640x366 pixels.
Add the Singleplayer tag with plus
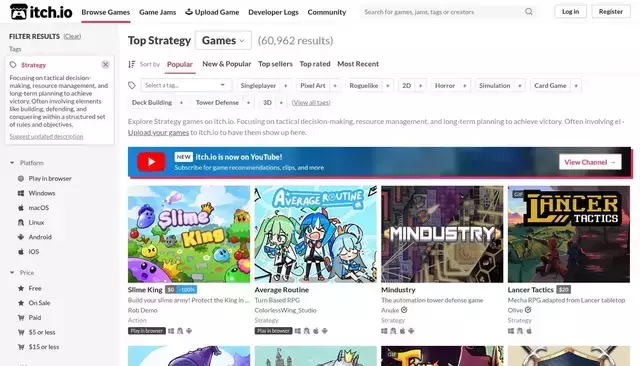(286, 86)
